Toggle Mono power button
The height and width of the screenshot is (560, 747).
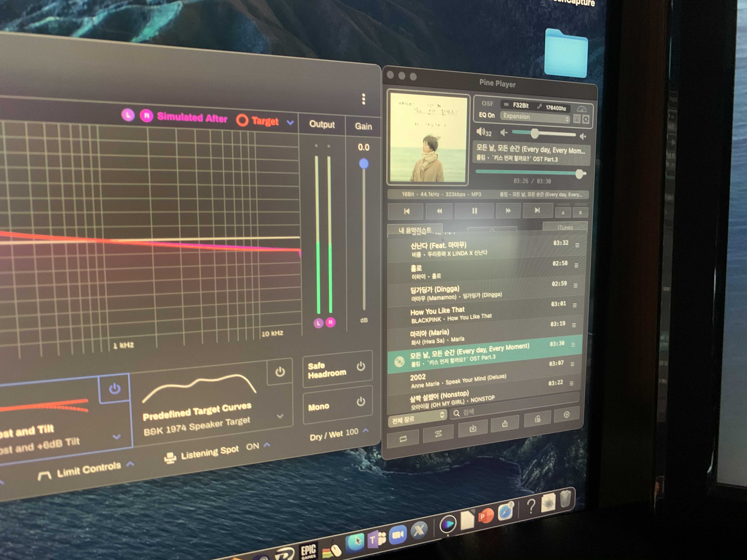click(x=361, y=401)
